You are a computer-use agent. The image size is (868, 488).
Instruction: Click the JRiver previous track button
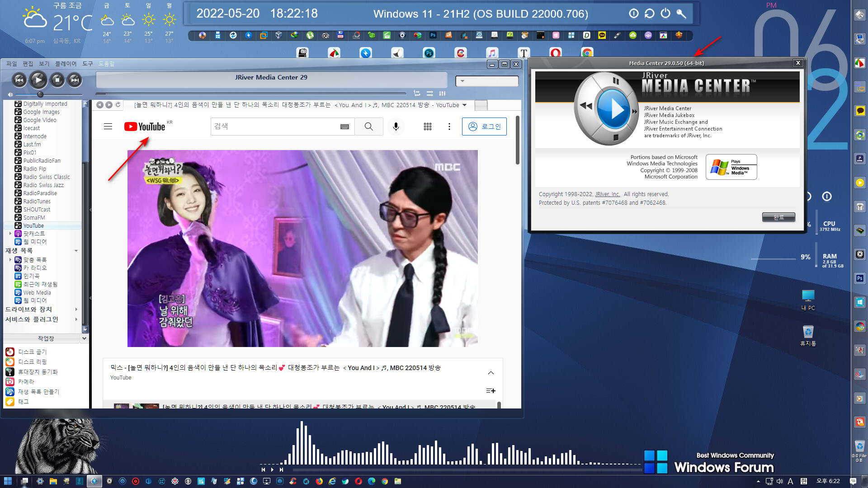pyautogui.click(x=19, y=80)
